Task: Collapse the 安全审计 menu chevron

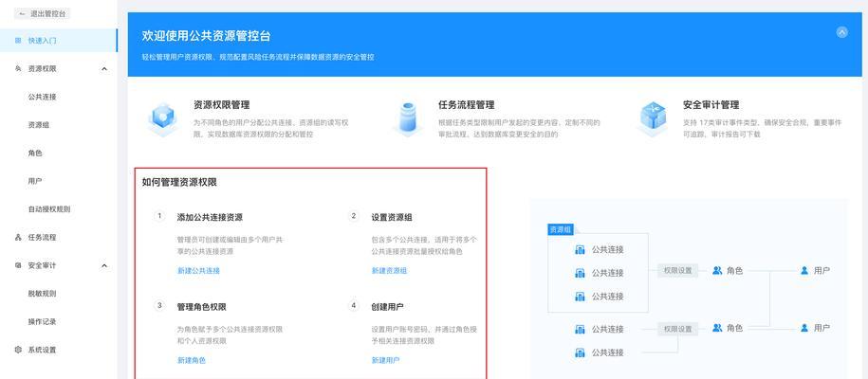Action: [104, 265]
